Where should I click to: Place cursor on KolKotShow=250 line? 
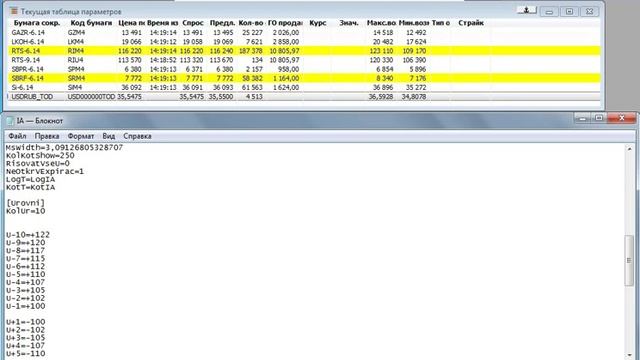(40, 156)
